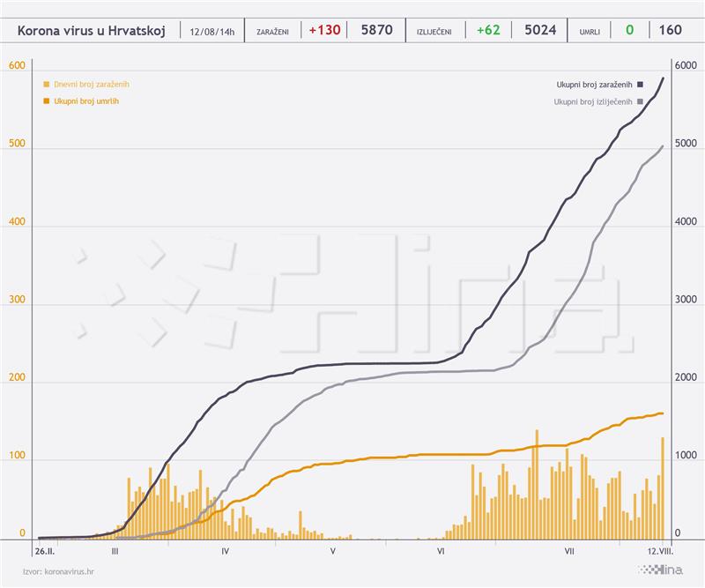Click the 5024 total recovered figure
Image resolution: width=705 pixels, height=588 pixels.
540,30
